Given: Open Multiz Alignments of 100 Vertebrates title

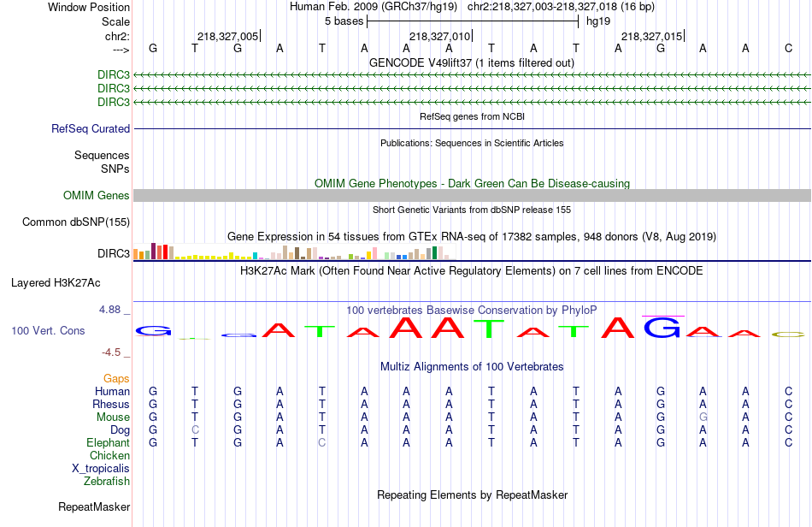Looking at the screenshot, I should click(x=472, y=367).
